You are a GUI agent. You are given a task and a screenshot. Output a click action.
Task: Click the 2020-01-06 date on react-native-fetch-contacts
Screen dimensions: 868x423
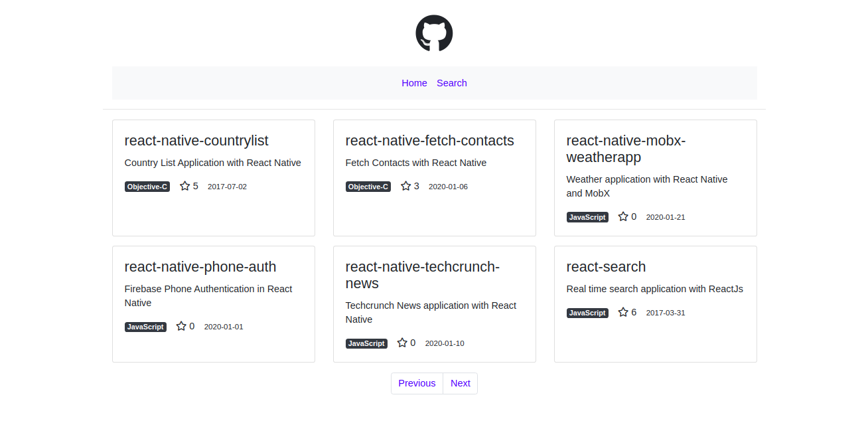click(x=448, y=187)
